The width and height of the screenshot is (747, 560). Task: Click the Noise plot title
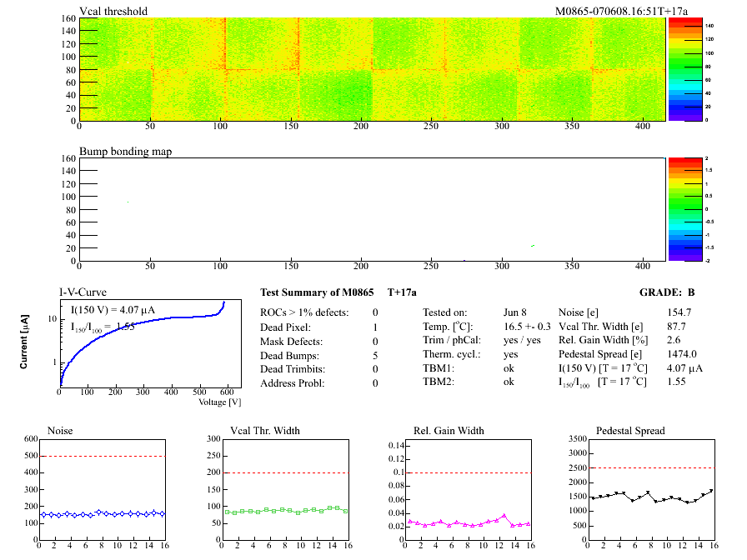click(x=61, y=431)
